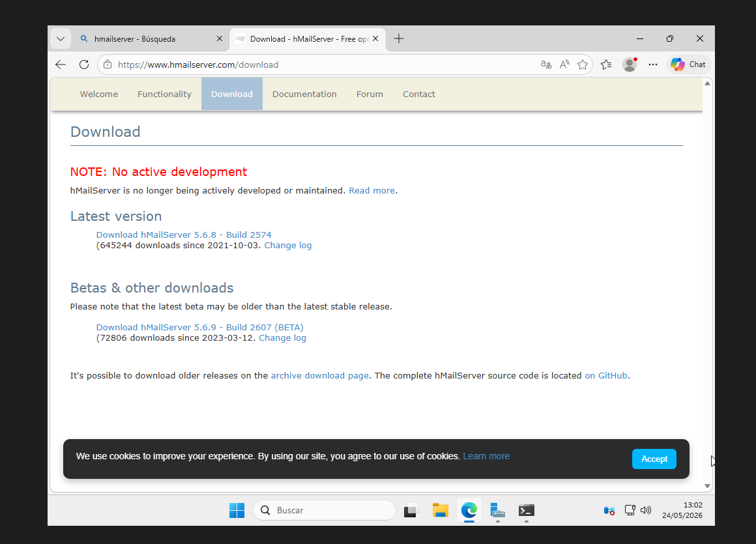Open the Contact menu item
Image resolution: width=756 pixels, height=544 pixels.
click(419, 94)
